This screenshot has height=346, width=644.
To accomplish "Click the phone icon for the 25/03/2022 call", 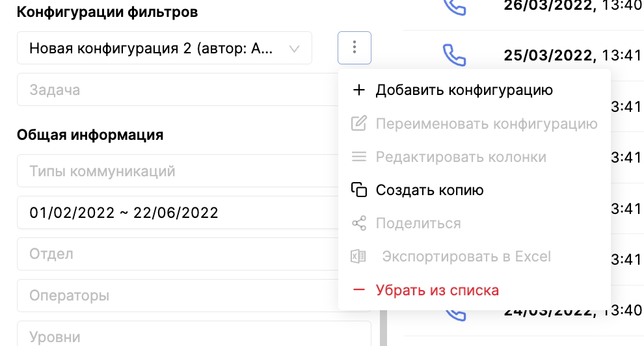I will tap(455, 54).
